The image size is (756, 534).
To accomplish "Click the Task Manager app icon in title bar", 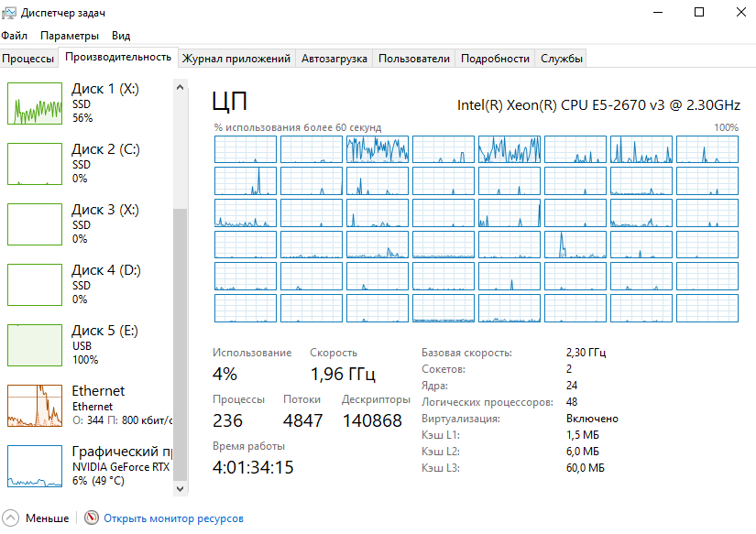I will (x=8, y=13).
